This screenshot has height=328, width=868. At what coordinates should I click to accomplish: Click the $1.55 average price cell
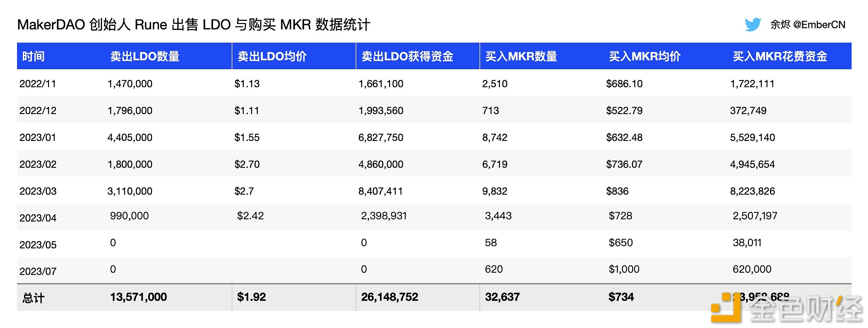(247, 137)
